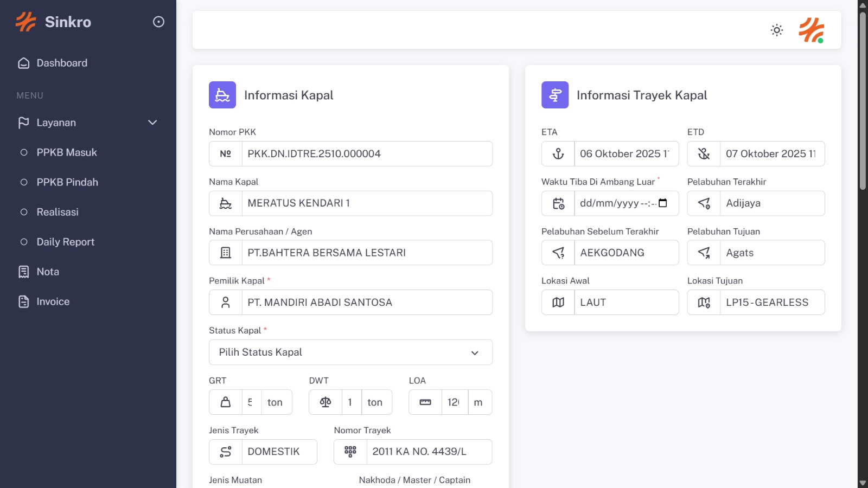Click the anchor icon in ETA field
This screenshot has height=488, width=868.
(558, 154)
